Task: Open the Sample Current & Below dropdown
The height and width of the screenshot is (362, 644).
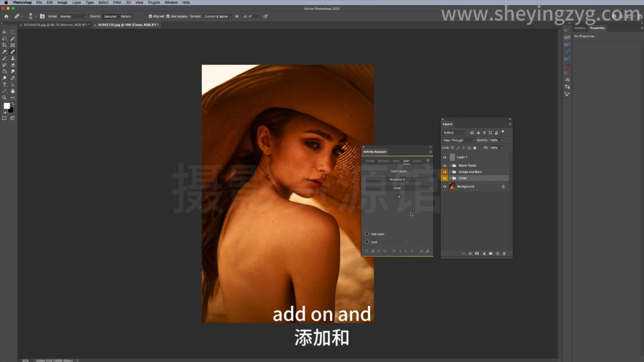Action: 218,16
